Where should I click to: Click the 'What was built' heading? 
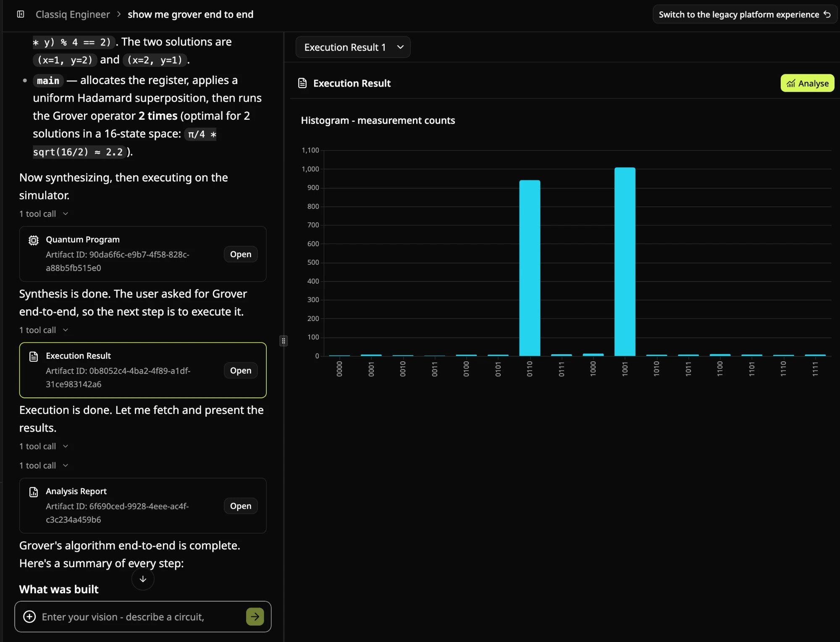point(59,589)
